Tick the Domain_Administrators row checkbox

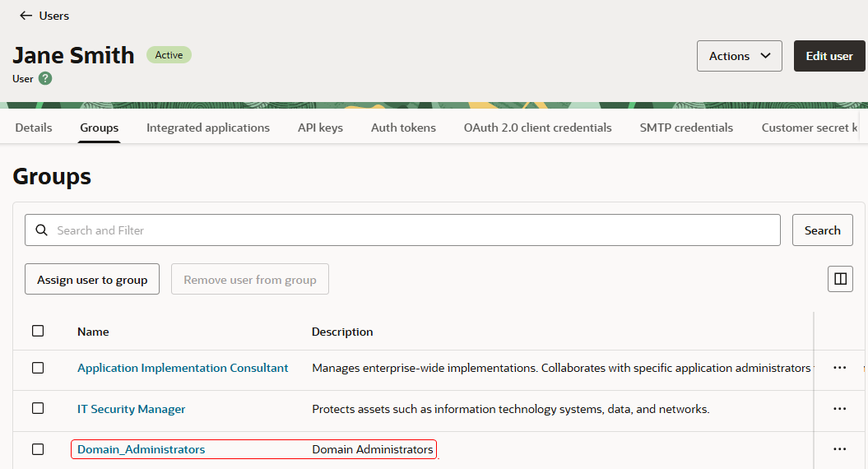[38, 449]
